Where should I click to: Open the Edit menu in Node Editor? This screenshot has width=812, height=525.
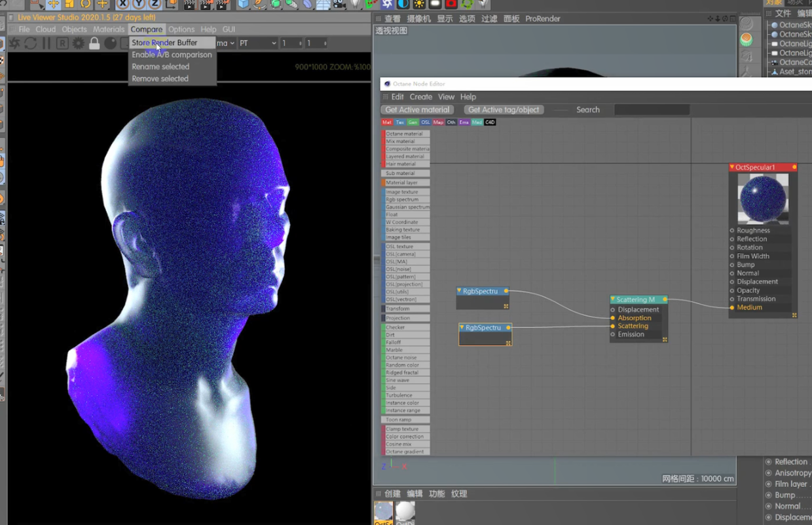point(397,97)
